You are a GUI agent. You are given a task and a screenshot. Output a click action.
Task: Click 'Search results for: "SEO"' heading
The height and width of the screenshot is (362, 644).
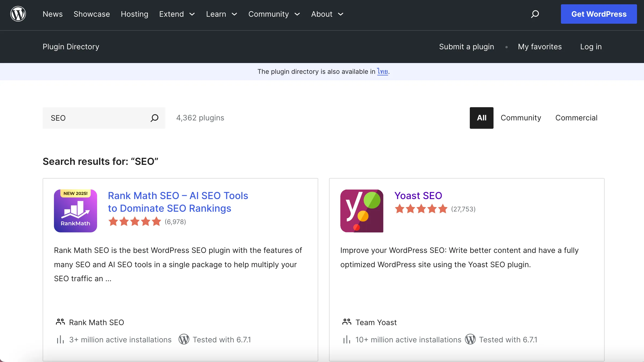tap(100, 162)
